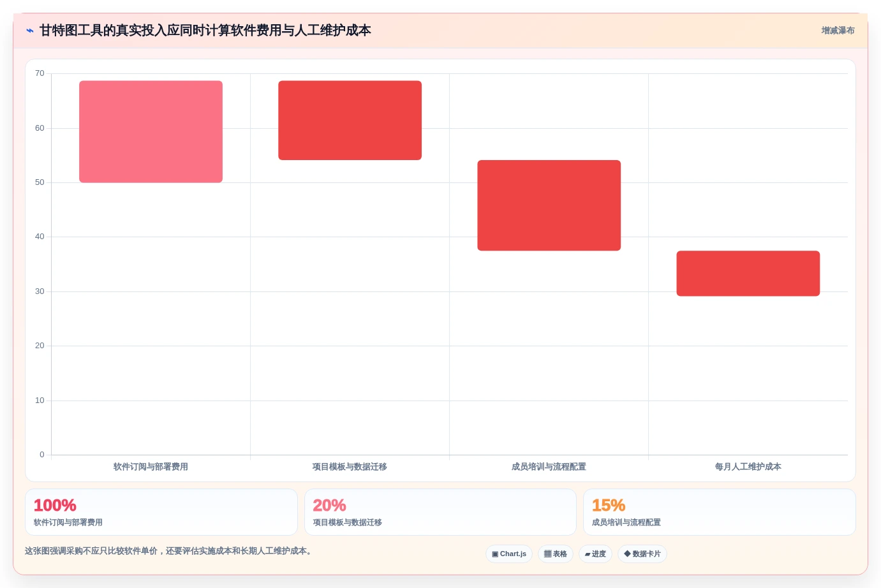
Task: Click the 进度 tag chip
Action: [x=595, y=554]
